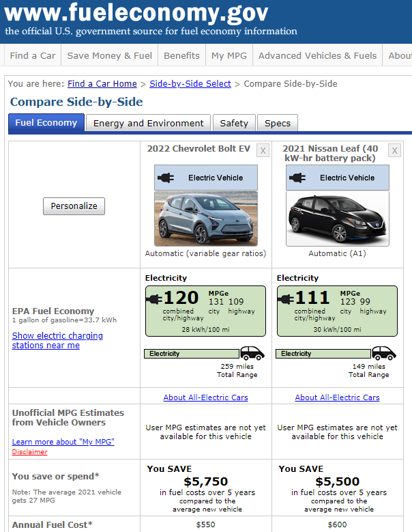Click the Personalize button

pos(74,206)
